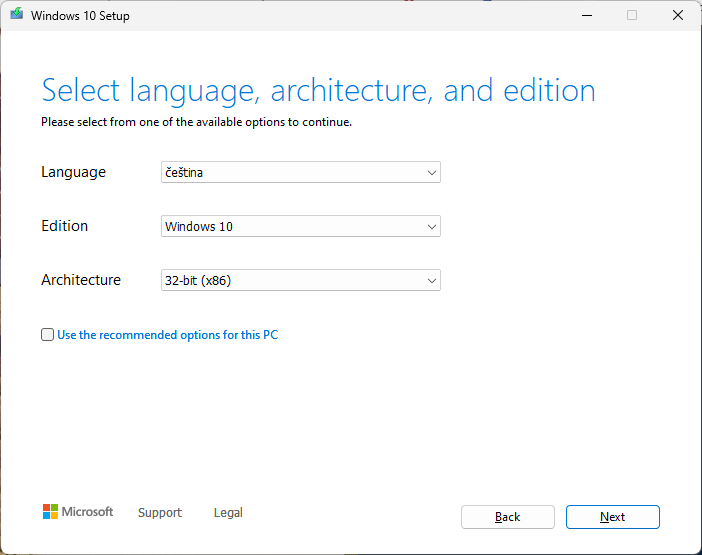Open the Architecture dropdown showing 32-bit (x86)
702x555 pixels.
point(300,281)
